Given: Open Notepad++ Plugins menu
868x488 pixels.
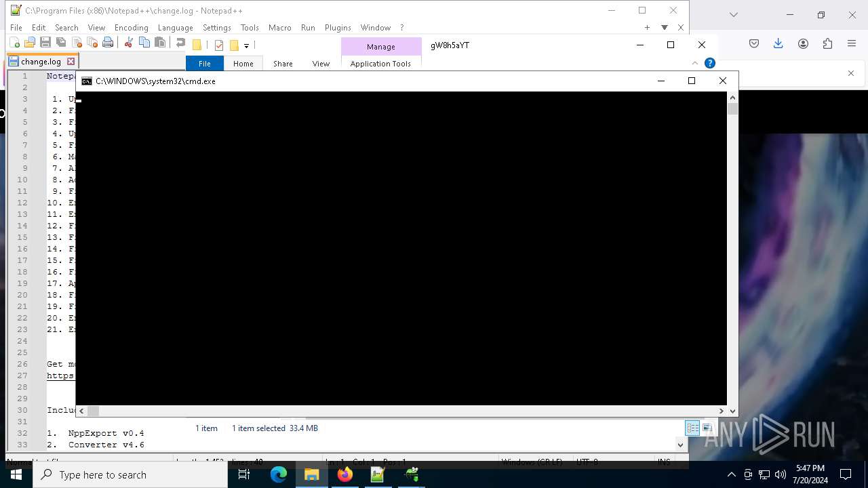Looking at the screenshot, I should pyautogui.click(x=338, y=28).
